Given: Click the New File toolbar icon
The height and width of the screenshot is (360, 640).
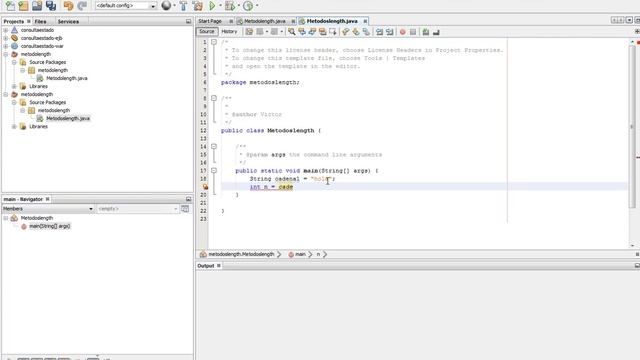Looking at the screenshot, I should point(10,6).
